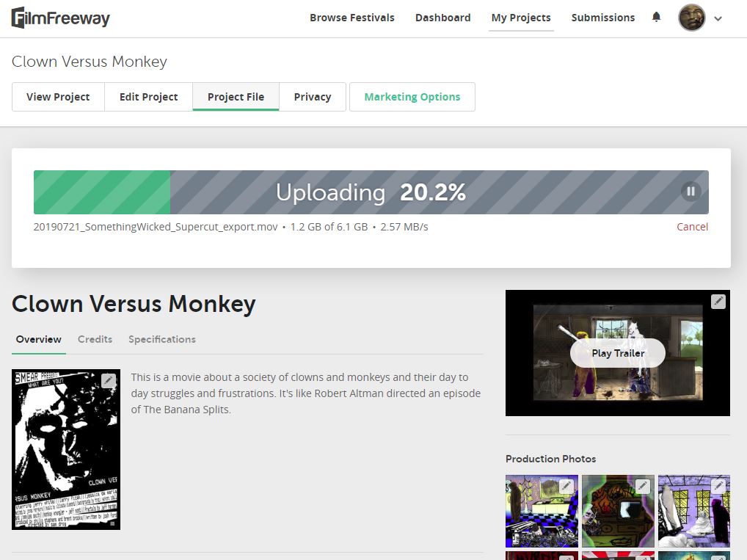Screen dimensions: 747x560
Task: Click the Uploading 20.2% progress bar
Action: [371, 192]
